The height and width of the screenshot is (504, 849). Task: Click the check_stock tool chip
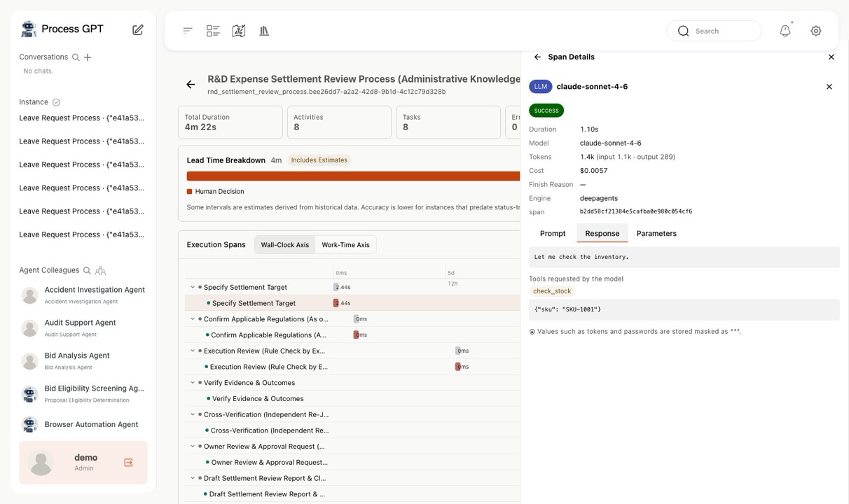point(552,291)
